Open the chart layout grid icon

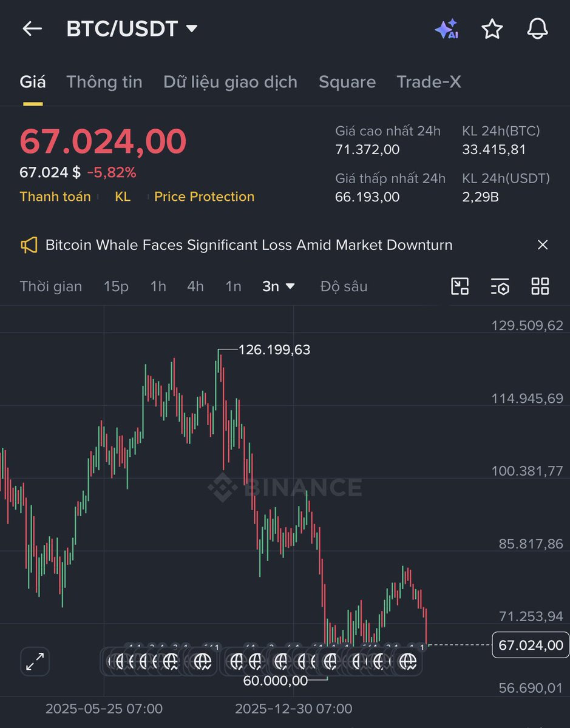[x=540, y=286]
